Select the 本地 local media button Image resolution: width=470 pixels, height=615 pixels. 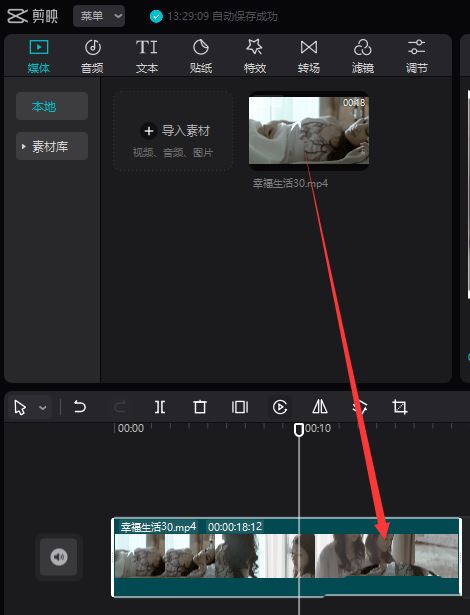tap(52, 106)
